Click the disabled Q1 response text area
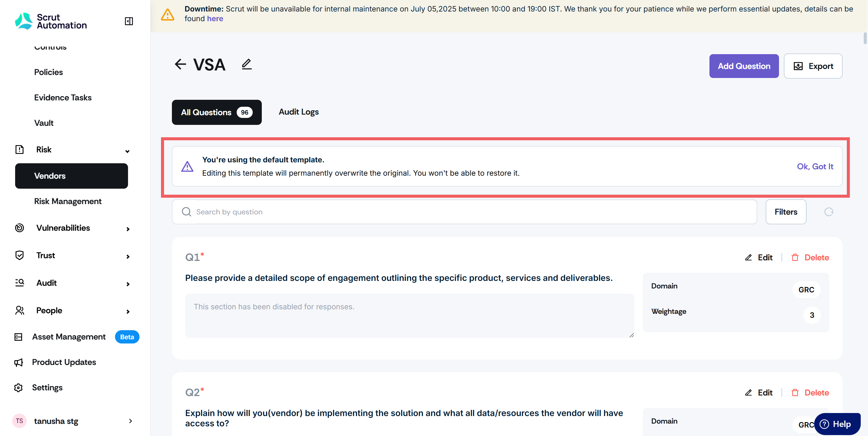The height and width of the screenshot is (436, 868). pos(409,315)
